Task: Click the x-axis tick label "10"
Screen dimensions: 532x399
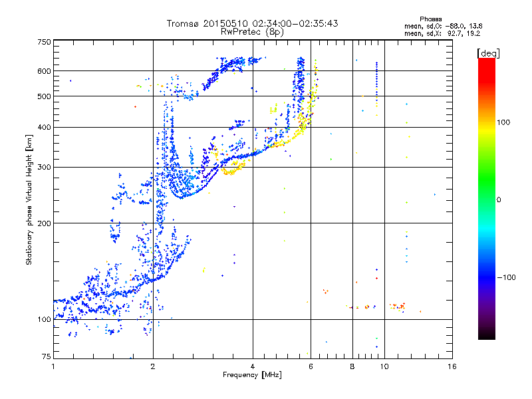Action: (384, 366)
